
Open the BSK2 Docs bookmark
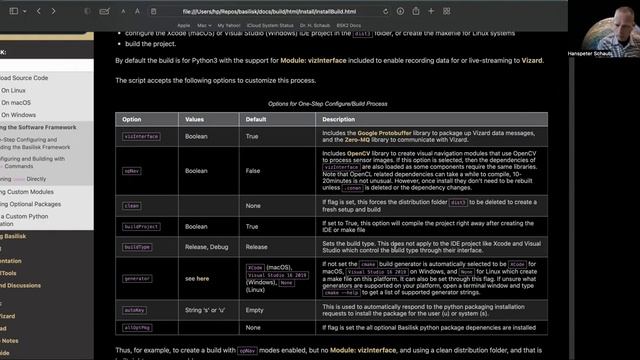tap(349, 25)
